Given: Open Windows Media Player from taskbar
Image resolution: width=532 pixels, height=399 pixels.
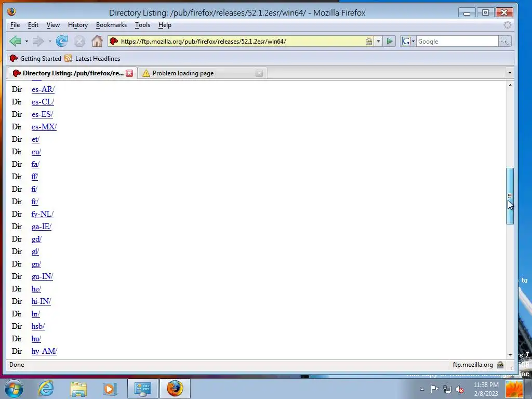Looking at the screenshot, I should point(109,389).
